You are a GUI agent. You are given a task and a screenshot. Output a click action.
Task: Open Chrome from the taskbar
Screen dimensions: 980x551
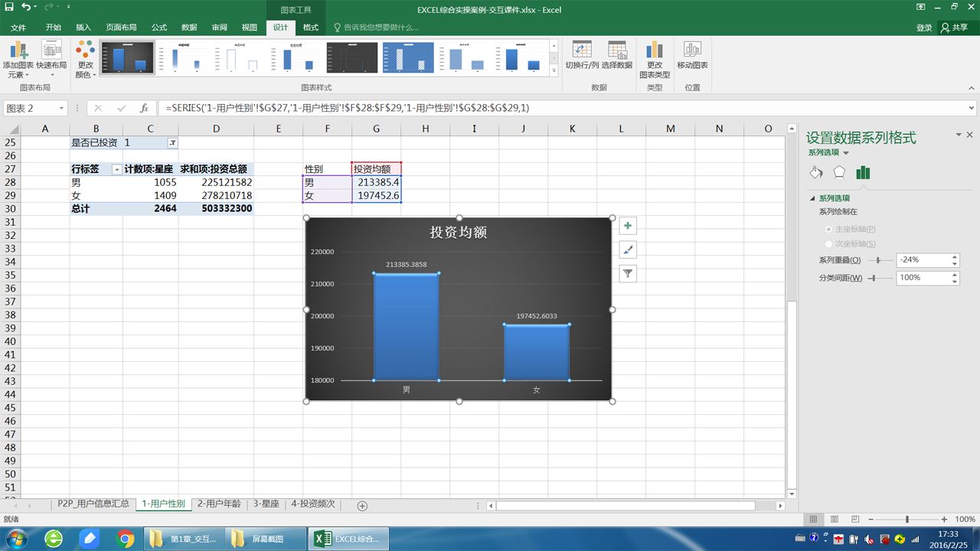(126, 539)
